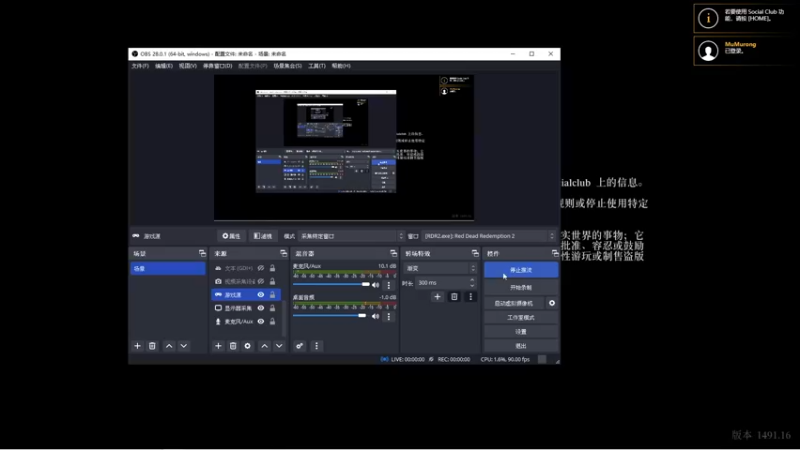Select the 场景 item in the Scenes list

pyautogui.click(x=168, y=268)
